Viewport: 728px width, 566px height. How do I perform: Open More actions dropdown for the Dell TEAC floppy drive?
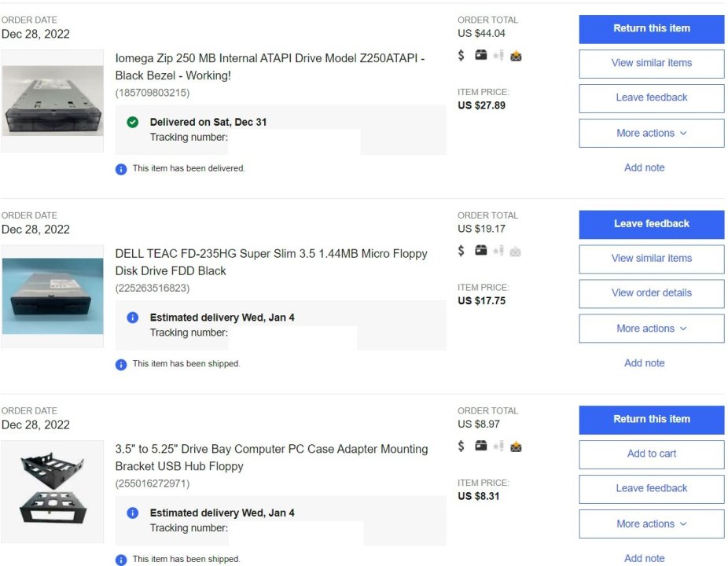click(651, 329)
